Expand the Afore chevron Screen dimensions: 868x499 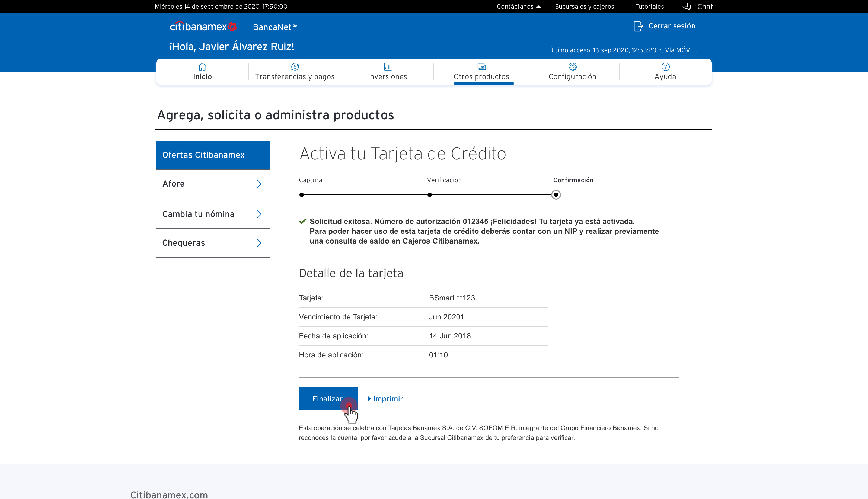click(x=259, y=184)
